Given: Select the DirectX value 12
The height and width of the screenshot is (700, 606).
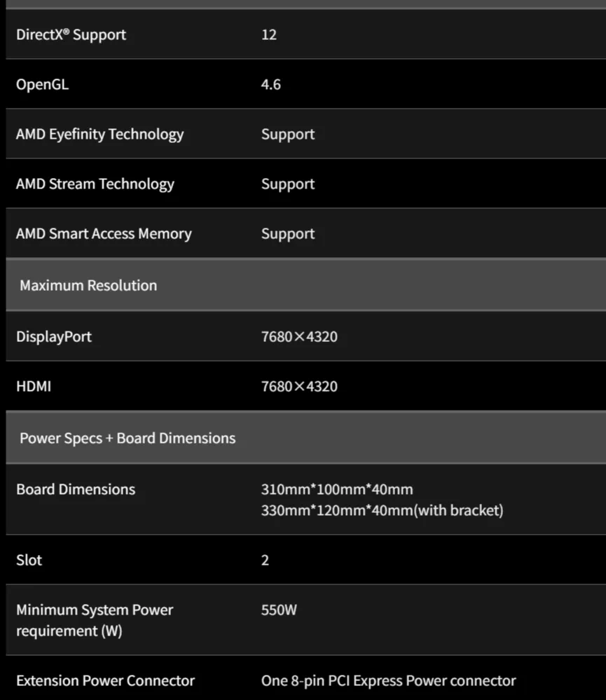Looking at the screenshot, I should tap(268, 35).
